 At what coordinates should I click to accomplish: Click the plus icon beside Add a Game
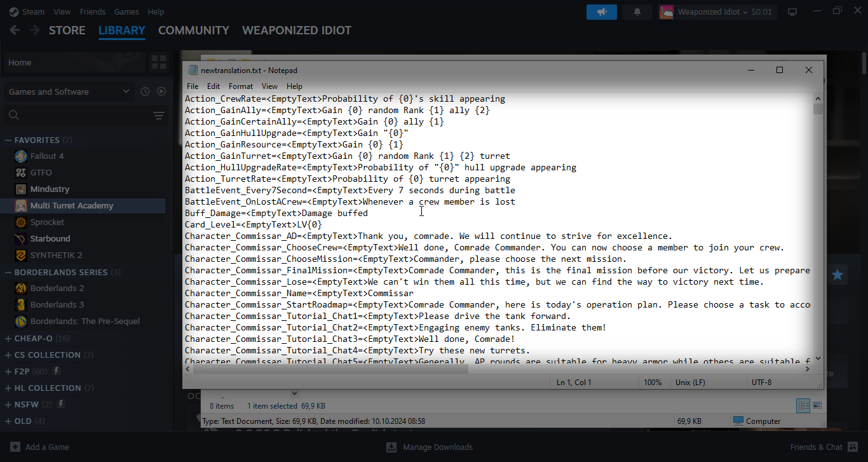click(x=15, y=447)
